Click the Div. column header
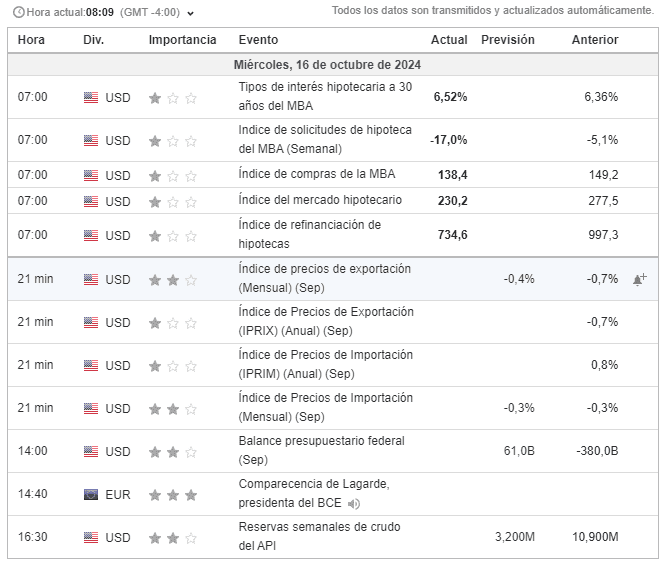 94,40
